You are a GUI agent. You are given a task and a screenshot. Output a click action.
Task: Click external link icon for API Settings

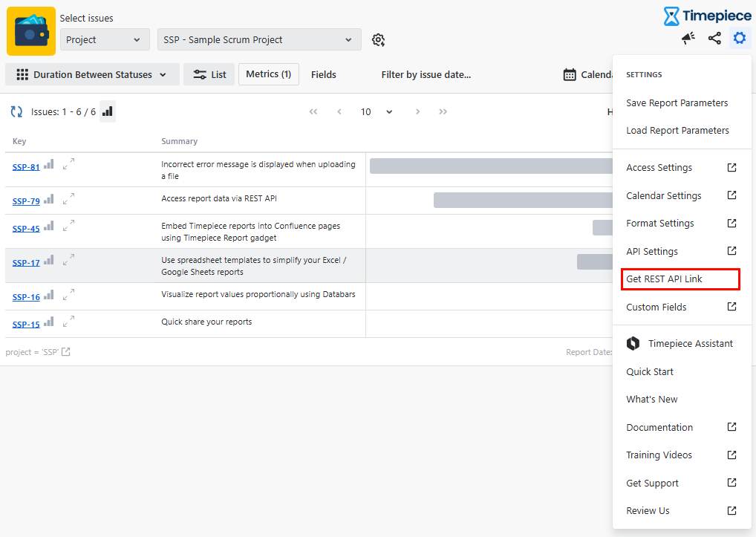click(x=732, y=250)
